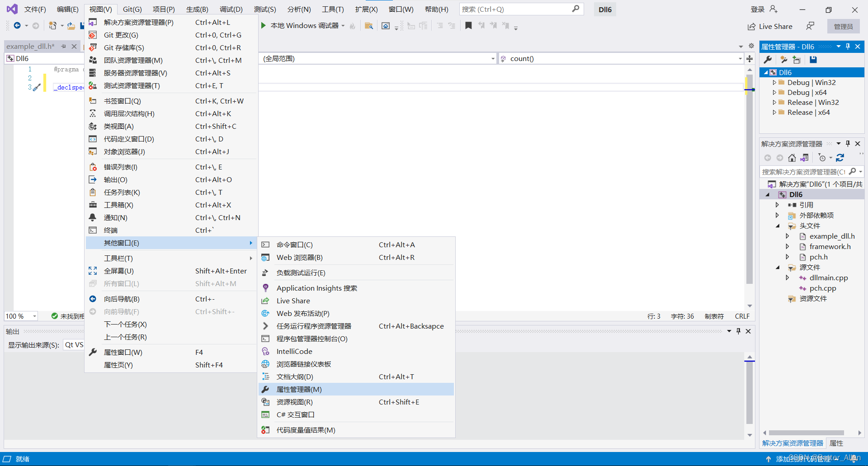Image resolution: width=868 pixels, height=466 pixels.
Task: Click the 登录 sign-in link
Action: point(757,9)
